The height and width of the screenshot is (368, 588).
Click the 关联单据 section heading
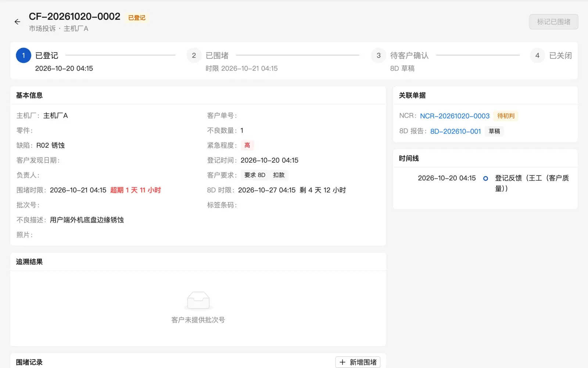coord(412,95)
